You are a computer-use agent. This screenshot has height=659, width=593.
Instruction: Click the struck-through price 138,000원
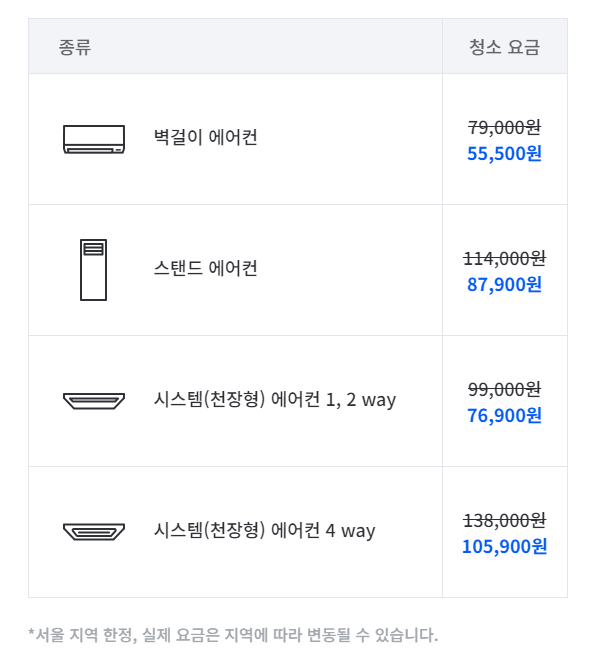(504, 520)
